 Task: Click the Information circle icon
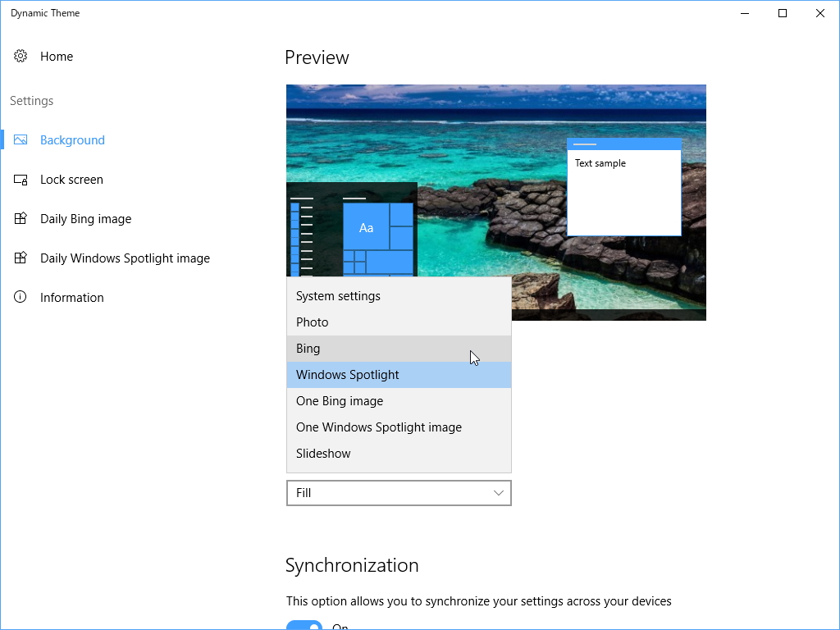(x=21, y=297)
